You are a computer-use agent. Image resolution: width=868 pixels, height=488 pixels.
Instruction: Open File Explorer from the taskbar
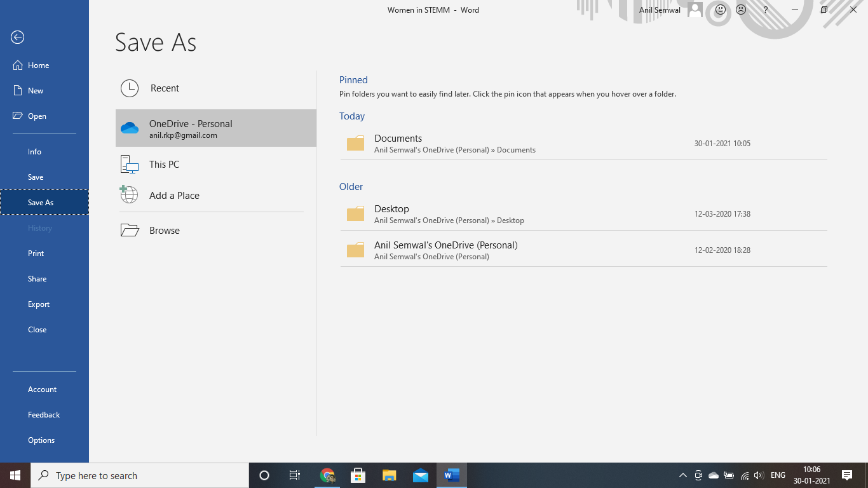(x=390, y=475)
